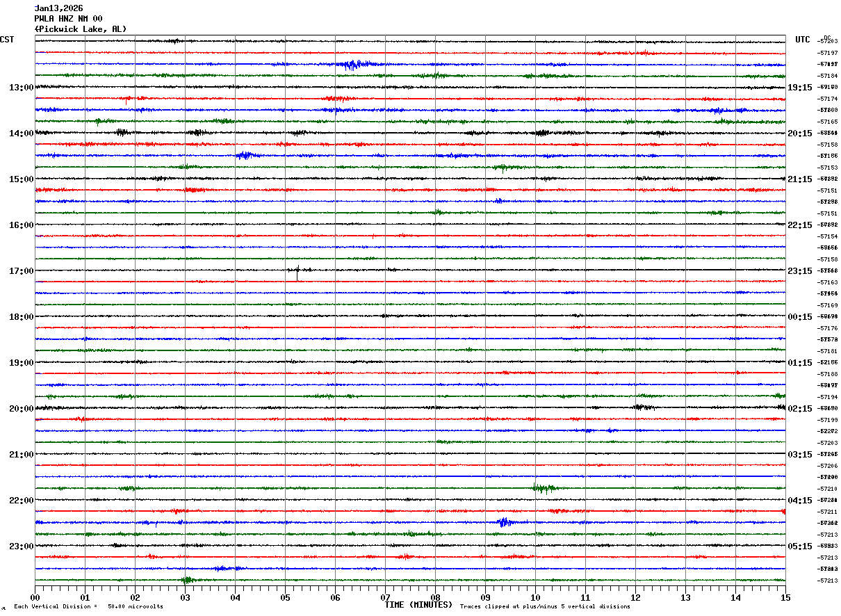
Task: Click the 04:15 UTC time label
Action: (799, 501)
